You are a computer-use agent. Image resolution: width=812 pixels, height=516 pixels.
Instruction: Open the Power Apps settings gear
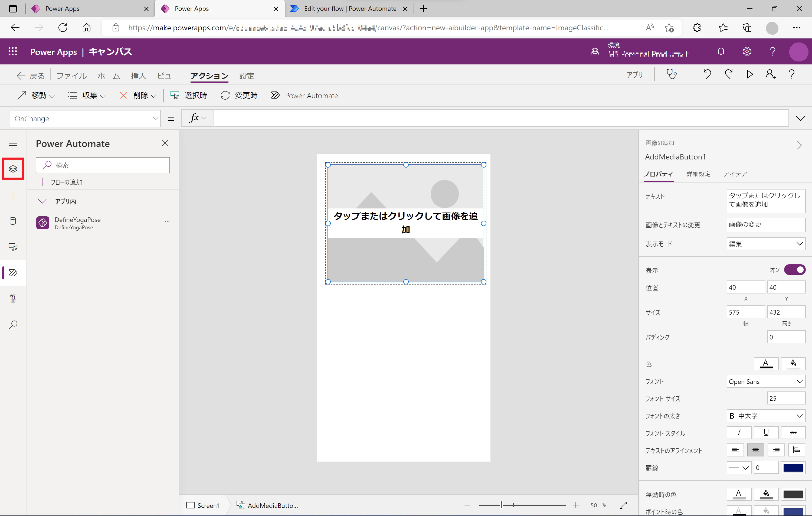747,52
